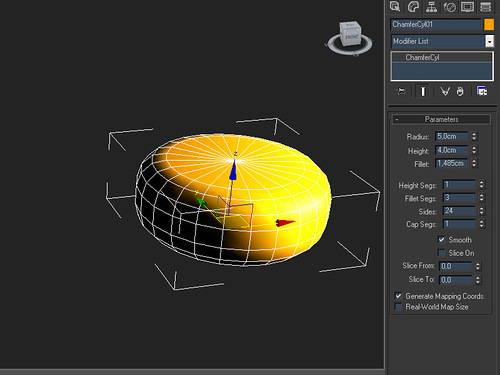Image resolution: width=500 pixels, height=375 pixels.
Task: Click the Radius value field
Action: (x=451, y=136)
